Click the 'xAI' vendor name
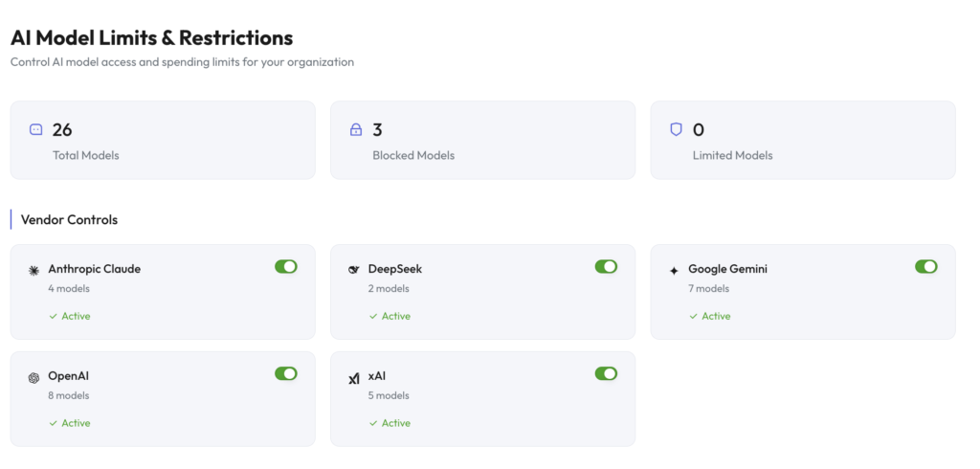Viewport: 980px width, 469px height. [377, 376]
